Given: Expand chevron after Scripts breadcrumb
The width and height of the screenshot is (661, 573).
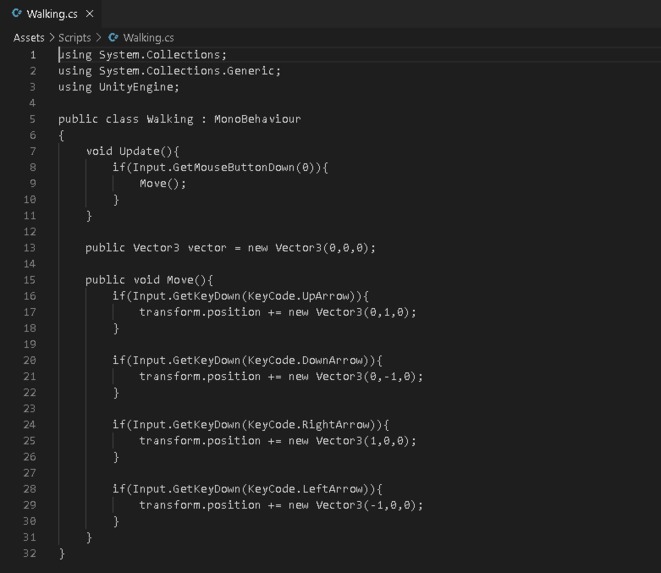Looking at the screenshot, I should (98, 38).
